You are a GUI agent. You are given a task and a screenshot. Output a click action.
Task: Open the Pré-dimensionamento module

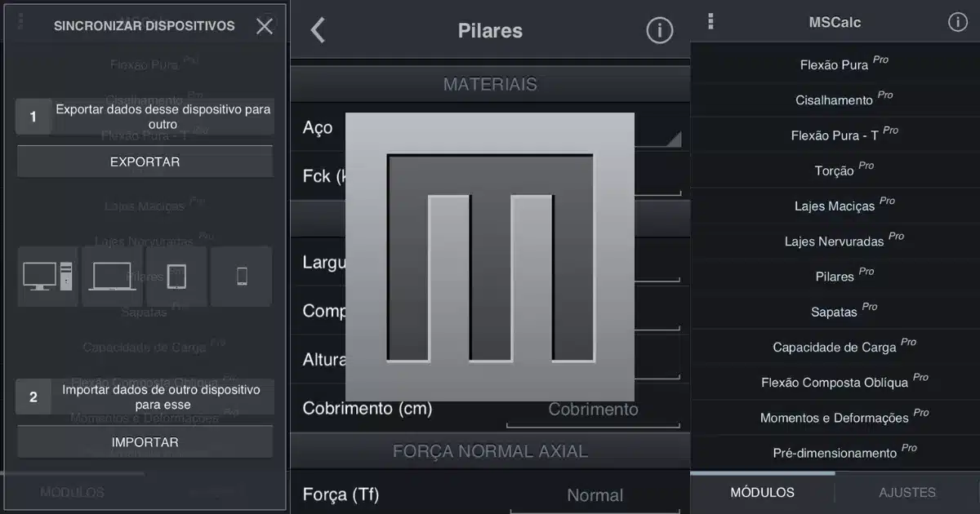[x=835, y=453]
